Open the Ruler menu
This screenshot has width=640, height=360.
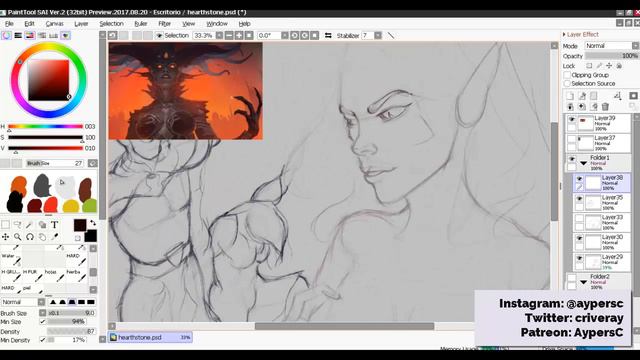[141, 24]
